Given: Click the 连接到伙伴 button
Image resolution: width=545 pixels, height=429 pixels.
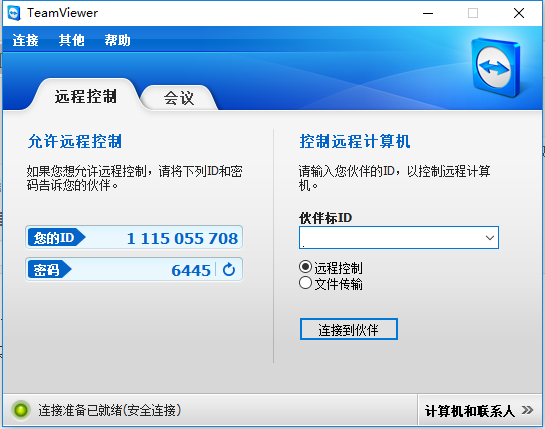Looking at the screenshot, I should point(349,329).
